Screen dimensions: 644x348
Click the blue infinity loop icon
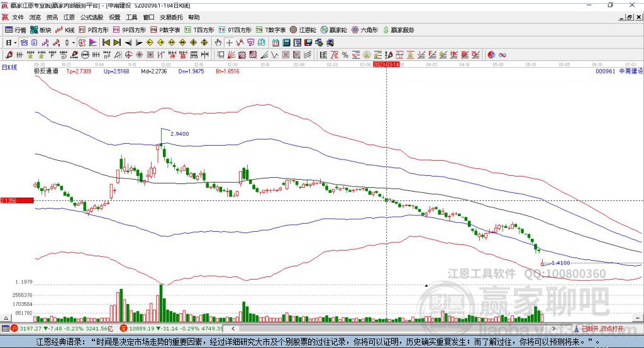[502, 55]
